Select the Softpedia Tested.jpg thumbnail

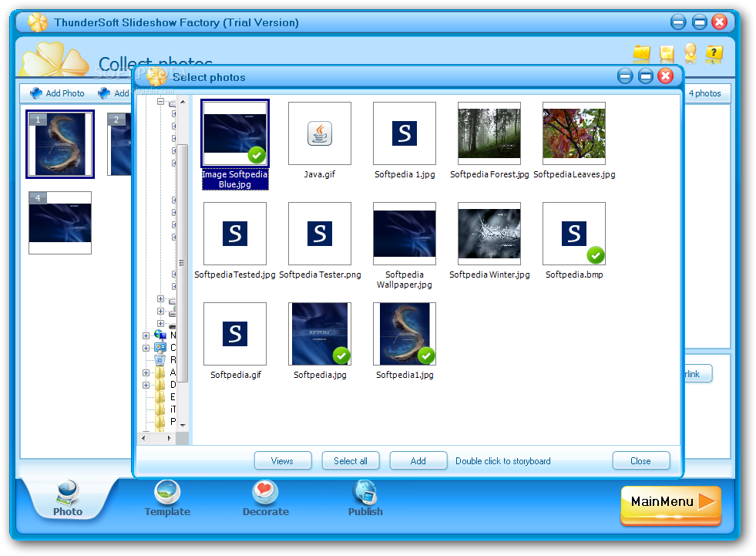pos(235,234)
